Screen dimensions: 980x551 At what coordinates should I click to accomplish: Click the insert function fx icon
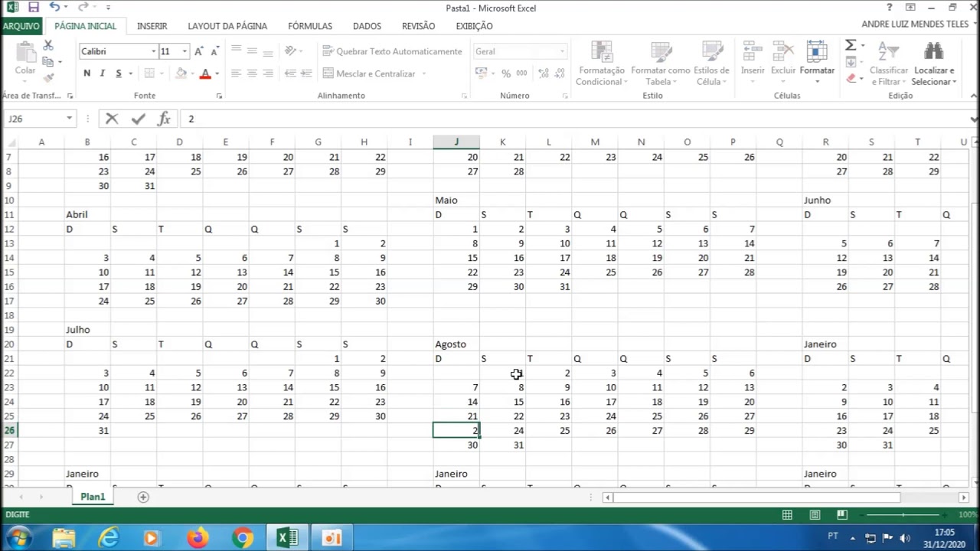[x=164, y=119]
